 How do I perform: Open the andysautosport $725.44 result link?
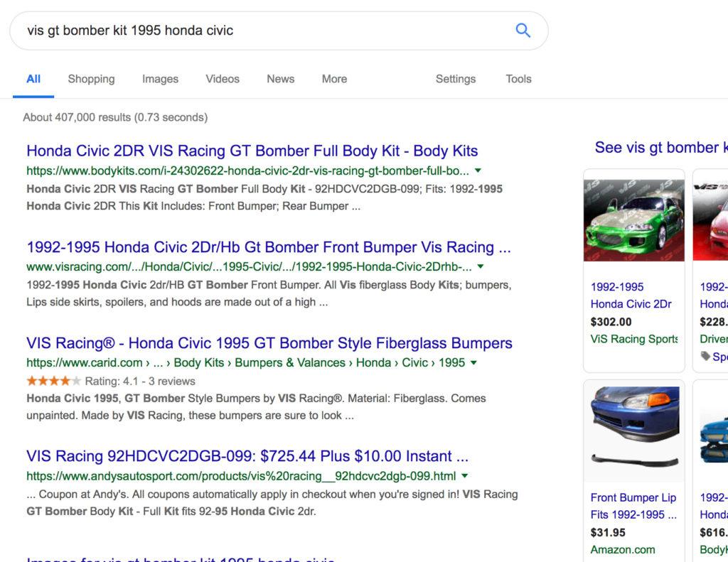247,456
